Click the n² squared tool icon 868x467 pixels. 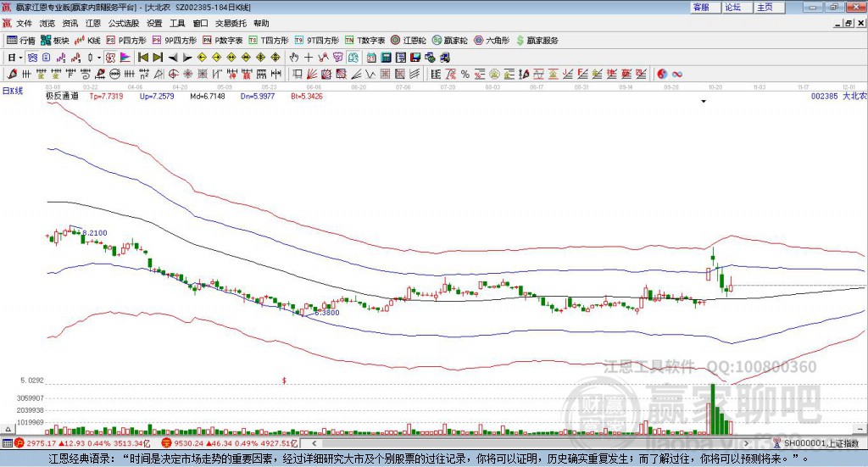[x=144, y=74]
